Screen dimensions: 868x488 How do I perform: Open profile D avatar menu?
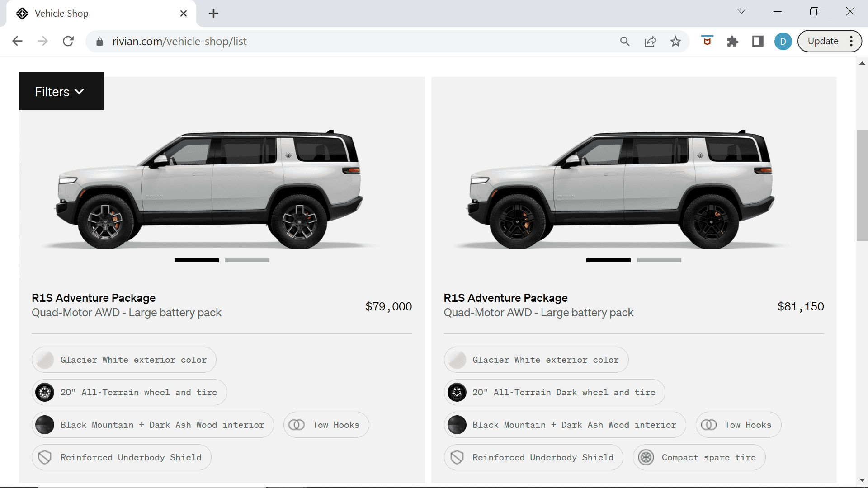pos(783,42)
